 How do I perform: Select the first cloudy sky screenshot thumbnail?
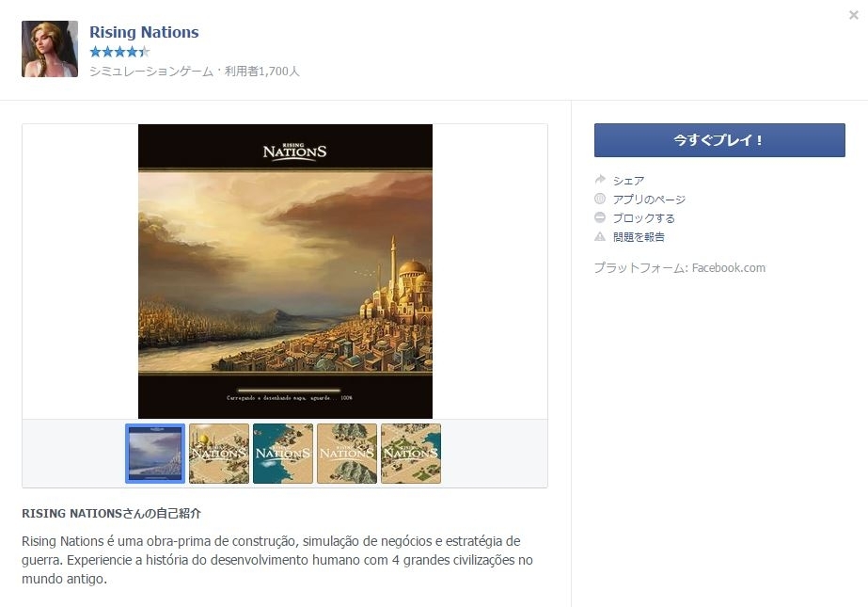point(155,454)
